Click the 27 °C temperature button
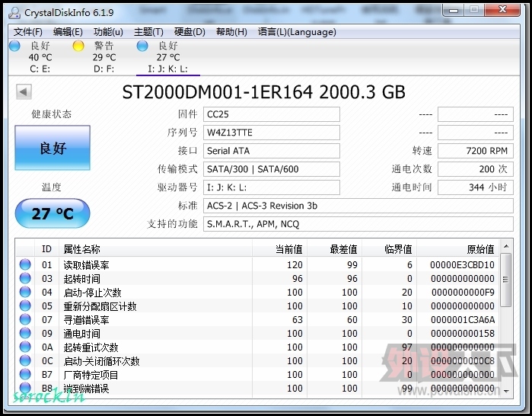Viewport: 532px width, 416px height. pos(53,213)
